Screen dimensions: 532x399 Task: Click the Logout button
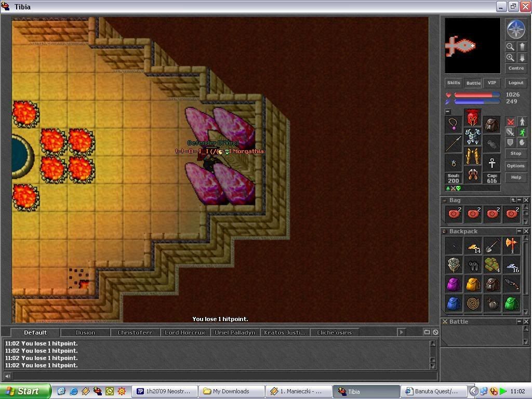[x=516, y=83]
